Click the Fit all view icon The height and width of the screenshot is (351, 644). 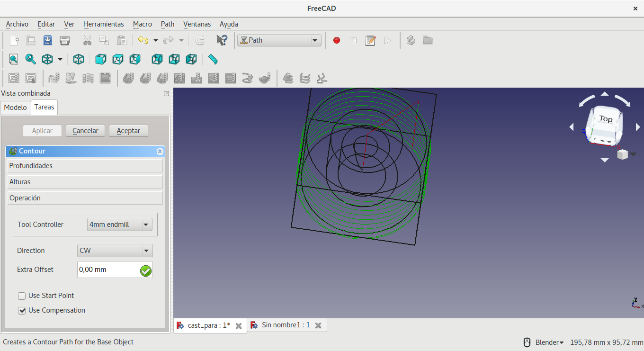point(13,59)
